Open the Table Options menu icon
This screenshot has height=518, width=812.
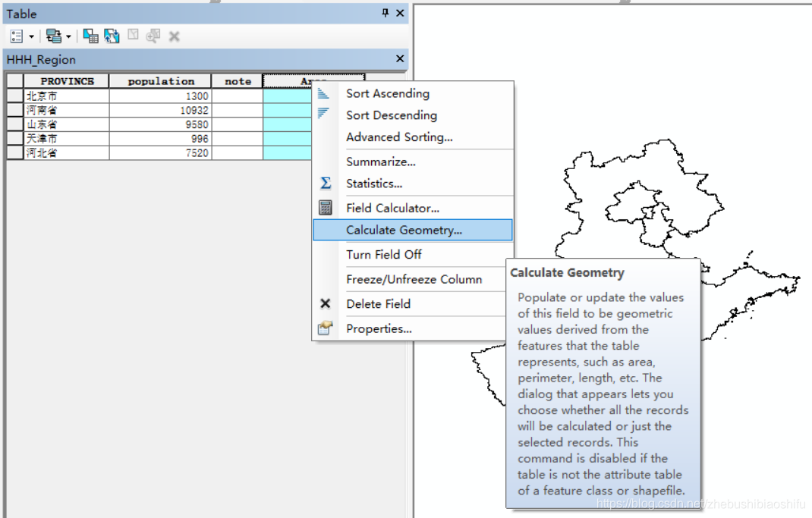15,35
